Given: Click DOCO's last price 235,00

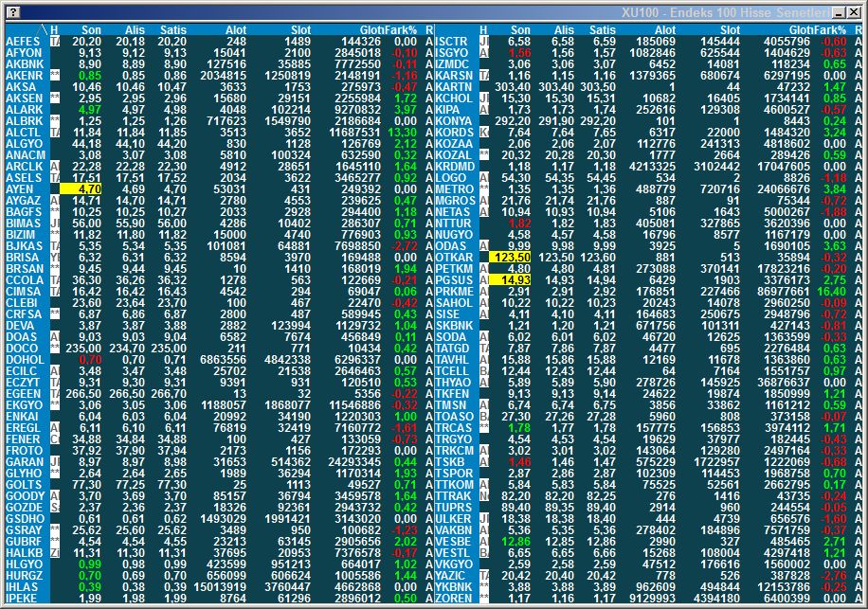Looking at the screenshot, I should click(83, 349).
